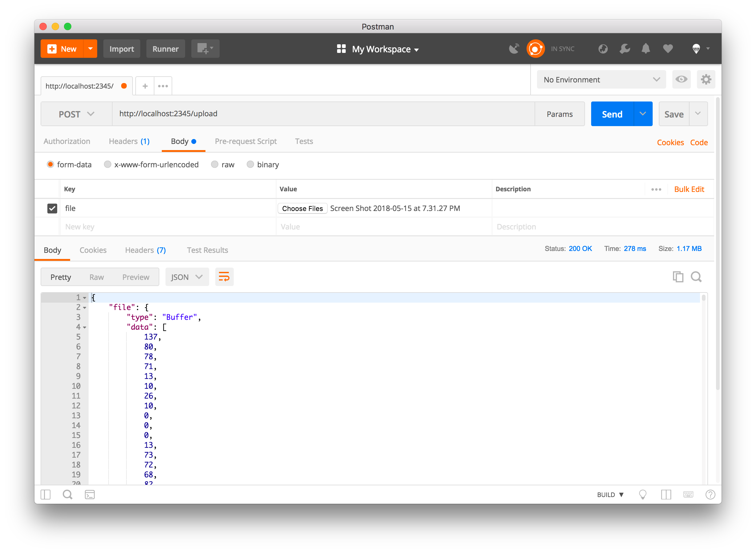Uncheck the file key checkbox
This screenshot has height=553, width=756.
(x=52, y=208)
